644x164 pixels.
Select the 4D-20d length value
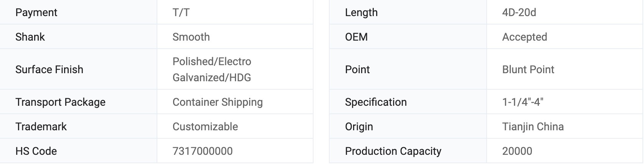coord(519,13)
